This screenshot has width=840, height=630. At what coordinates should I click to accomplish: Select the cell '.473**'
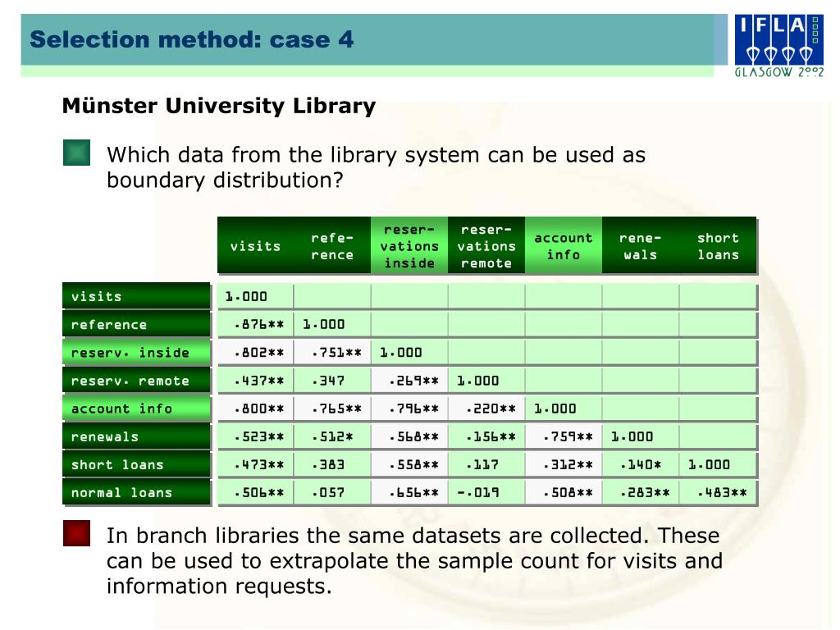coord(256,464)
